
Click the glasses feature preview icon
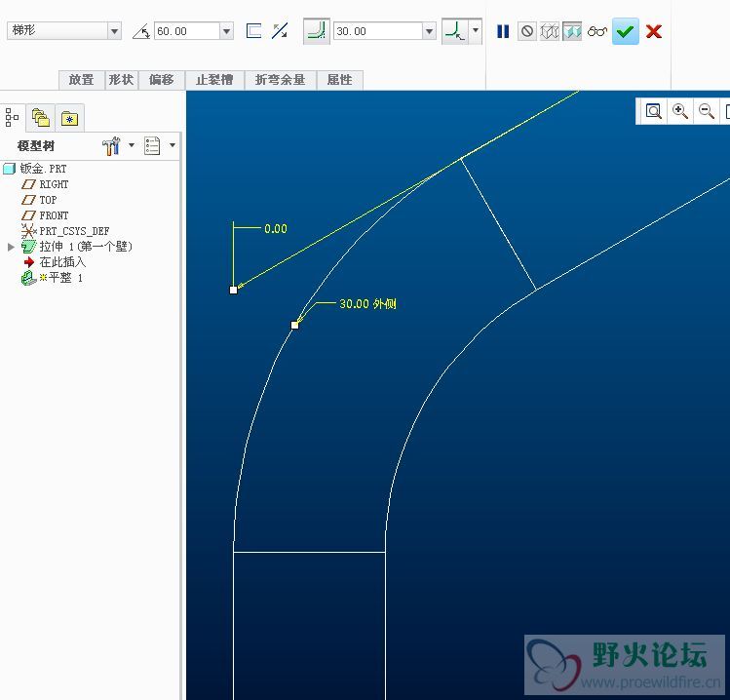[597, 31]
